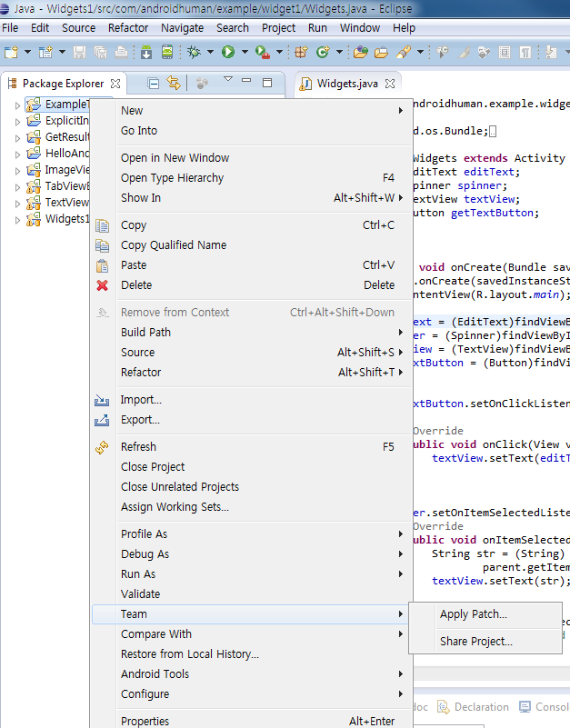The image size is (570, 728).
Task: Click the Print toolbar icon
Action: click(121, 52)
